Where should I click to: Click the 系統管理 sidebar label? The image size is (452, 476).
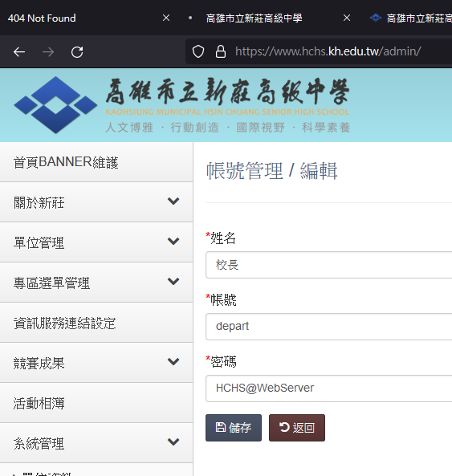[x=39, y=443]
